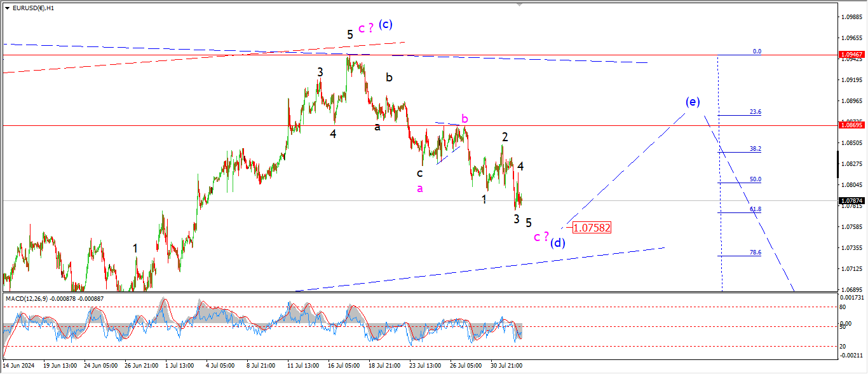868x374 pixels.
Task: Click the EURUSD(€),H1 chart title
Action: tap(33, 8)
